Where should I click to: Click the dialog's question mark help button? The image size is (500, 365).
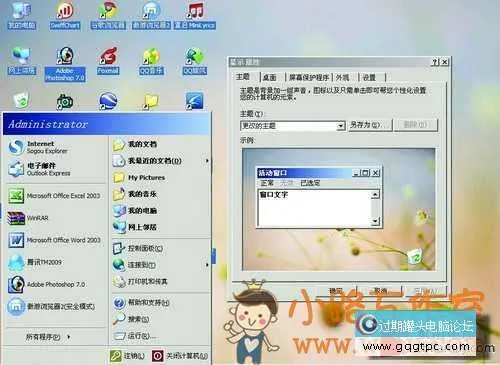(435, 62)
